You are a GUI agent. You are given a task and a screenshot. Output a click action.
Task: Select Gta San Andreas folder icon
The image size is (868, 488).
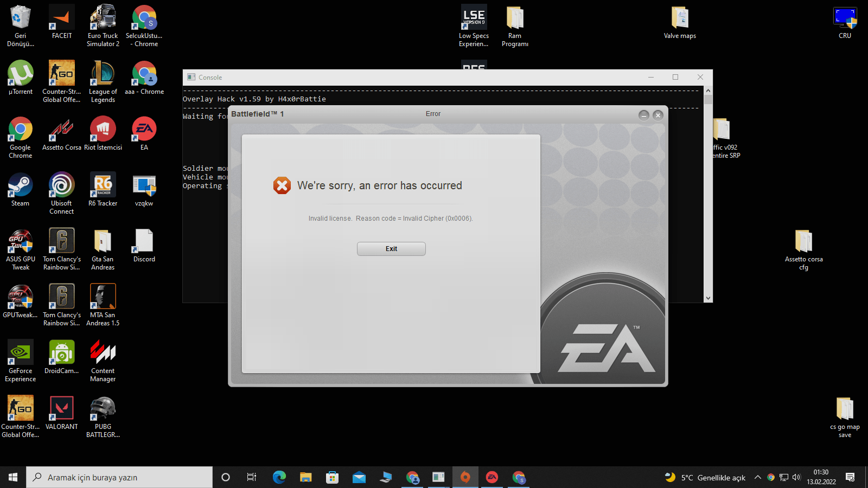point(103,249)
